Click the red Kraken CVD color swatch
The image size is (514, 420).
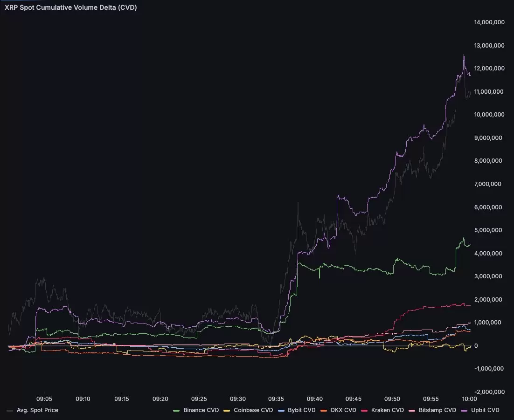coord(364,411)
